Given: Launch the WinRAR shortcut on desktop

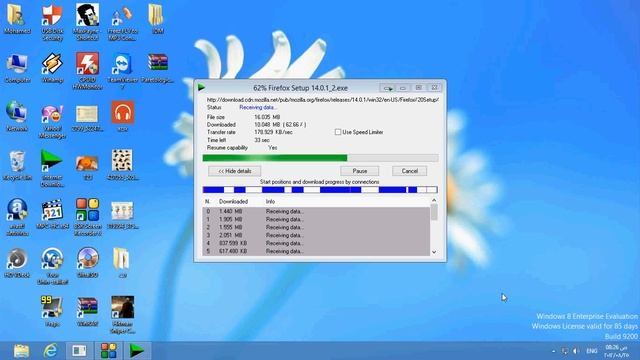Looking at the screenshot, I should pyautogui.click(x=87, y=311).
